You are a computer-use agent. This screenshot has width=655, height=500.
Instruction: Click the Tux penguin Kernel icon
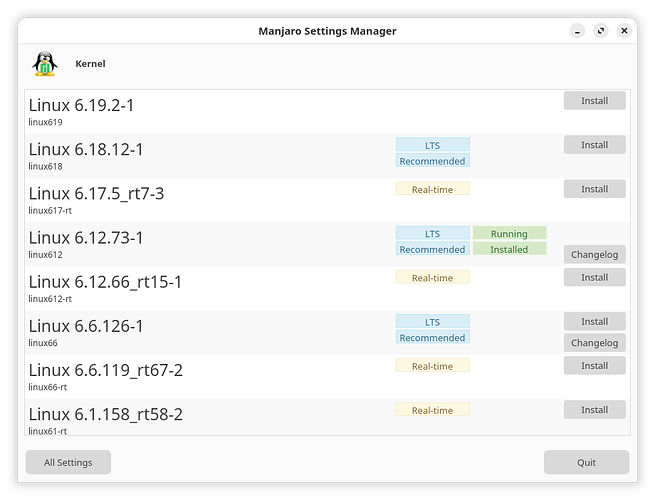tap(45, 64)
